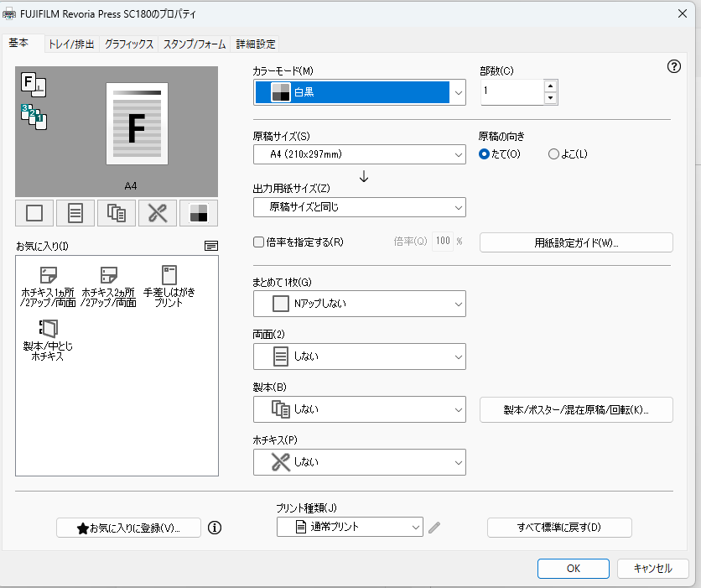Select the 製本/中とじホチキス favorite
Viewport: 701px width, 588px height.
(x=49, y=340)
